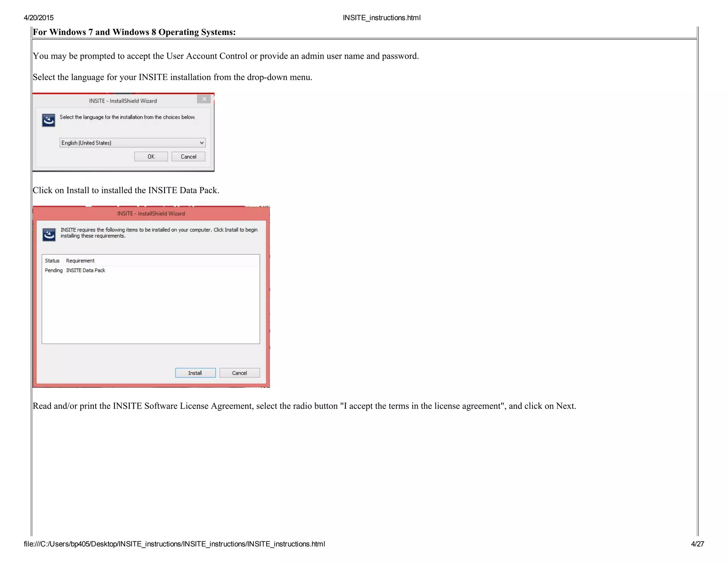Click the InstallShield icon in language dialog
The image size is (728, 562).
point(48,120)
